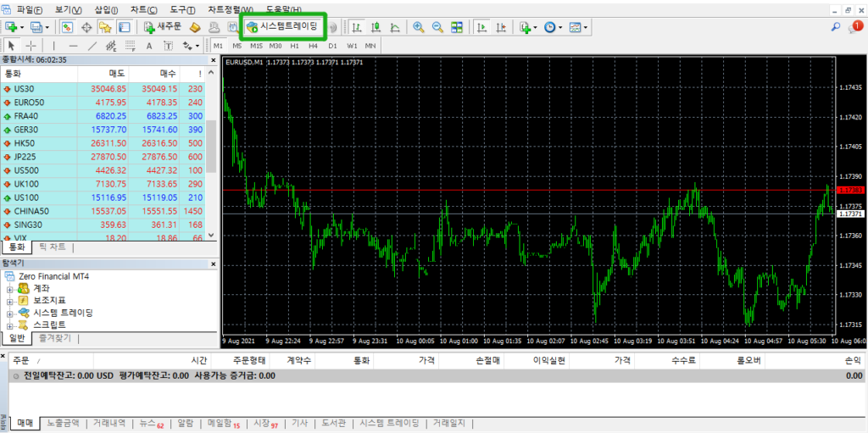The image size is (868, 433).
Task: Select the US500 symbol row
Action: pyautogui.click(x=103, y=170)
